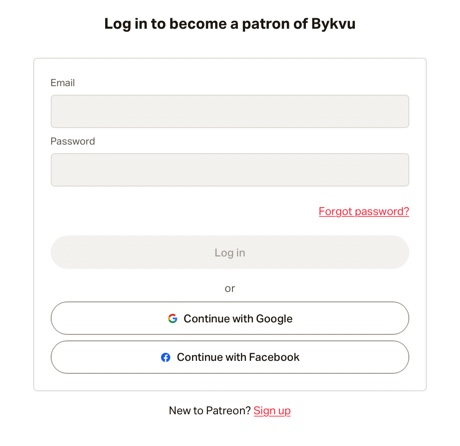Click the Facebook logo icon
Screen dimensions: 460x446
(166, 357)
